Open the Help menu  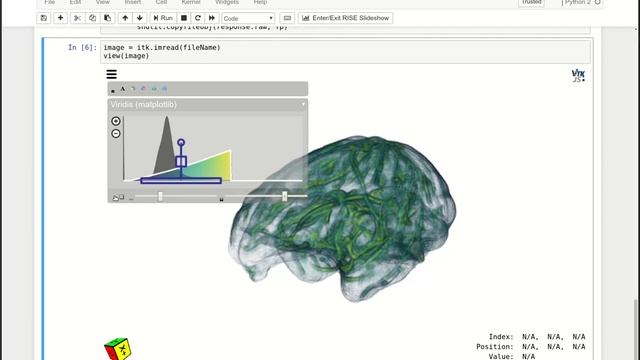coord(260,2)
